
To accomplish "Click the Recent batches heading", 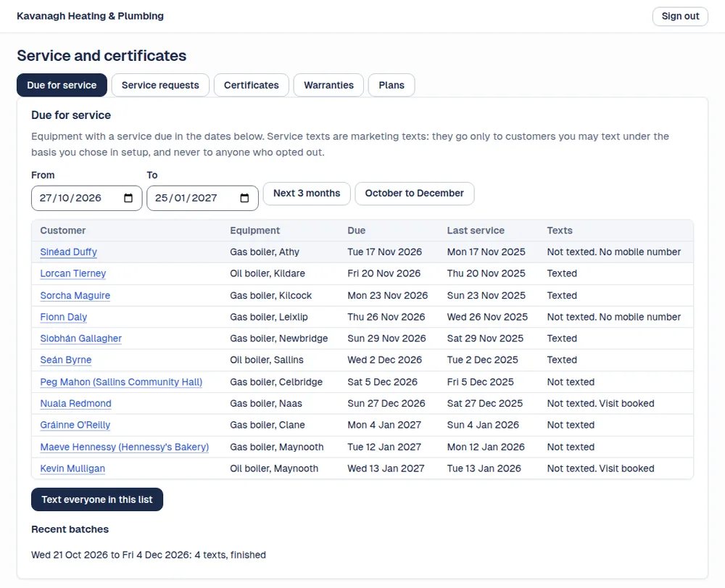I will (x=70, y=529).
